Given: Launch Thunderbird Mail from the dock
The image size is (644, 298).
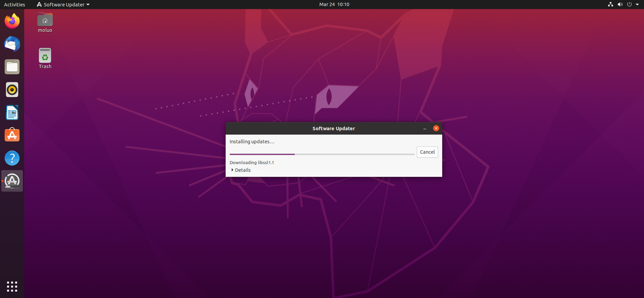Looking at the screenshot, I should tap(12, 44).
